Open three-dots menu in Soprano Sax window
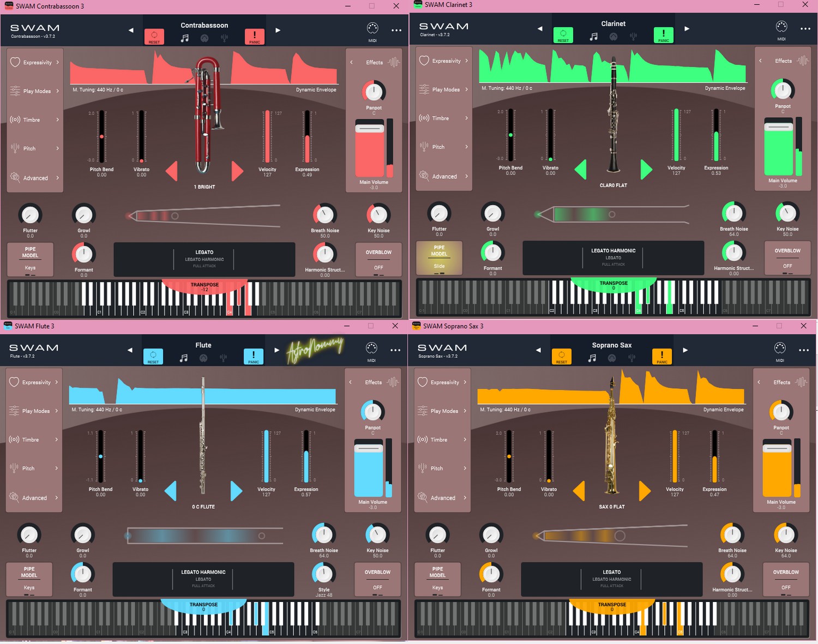 click(804, 350)
